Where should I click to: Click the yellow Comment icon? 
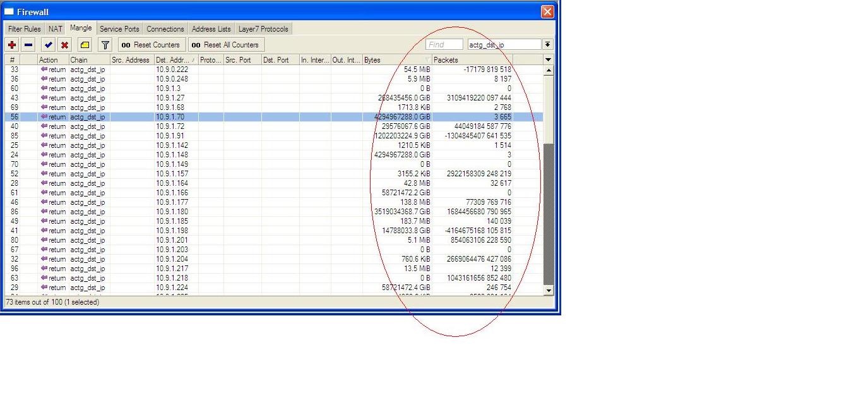point(85,45)
